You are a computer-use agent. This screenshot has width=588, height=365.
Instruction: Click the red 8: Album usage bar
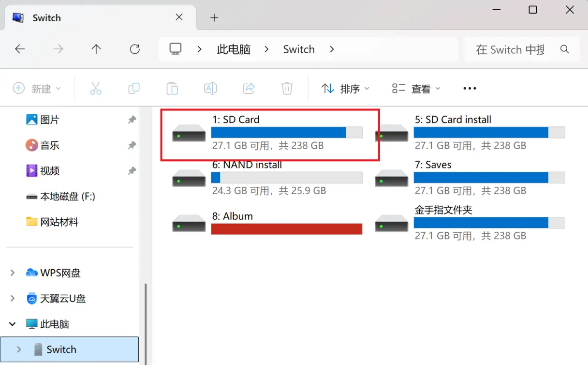pyautogui.click(x=287, y=229)
